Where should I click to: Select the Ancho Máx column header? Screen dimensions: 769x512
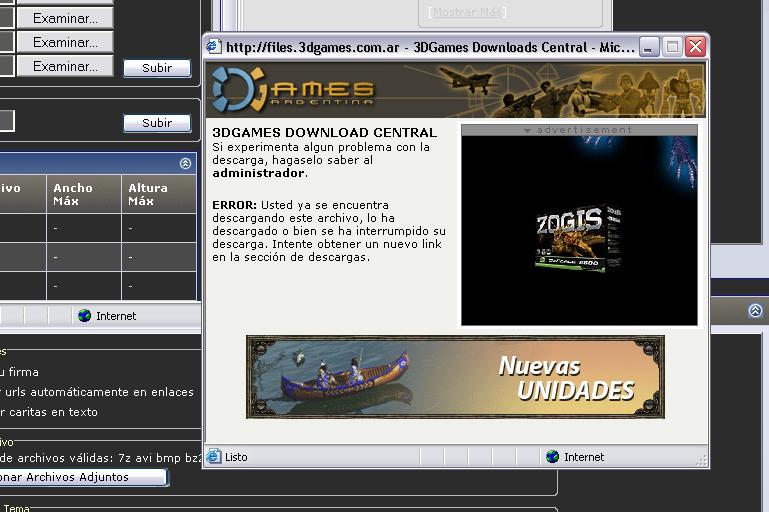84,194
